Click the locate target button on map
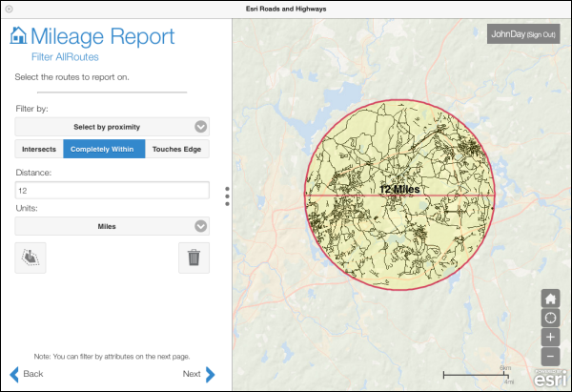Image resolution: width=572 pixels, height=392 pixels. pyautogui.click(x=550, y=318)
